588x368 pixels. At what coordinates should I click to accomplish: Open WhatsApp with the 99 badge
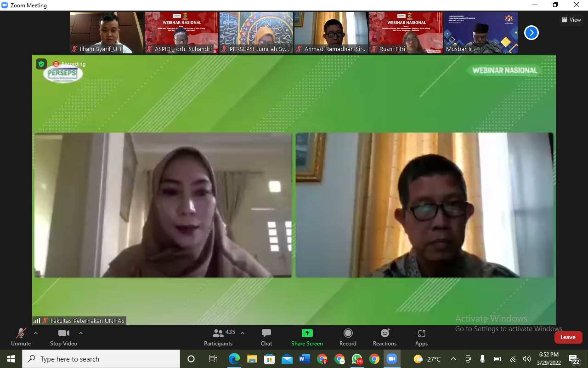pyautogui.click(x=357, y=359)
